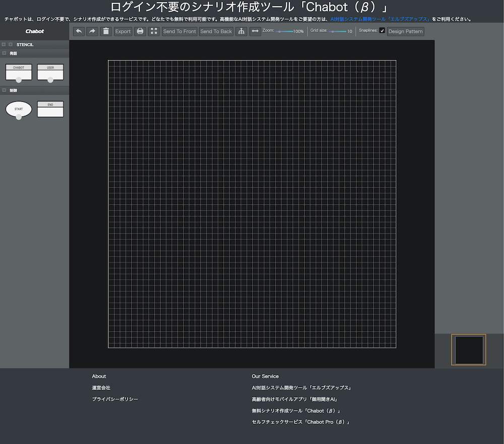Click the grid drawing canvas
Image resolution: width=504 pixels, height=444 pixels.
click(x=252, y=204)
